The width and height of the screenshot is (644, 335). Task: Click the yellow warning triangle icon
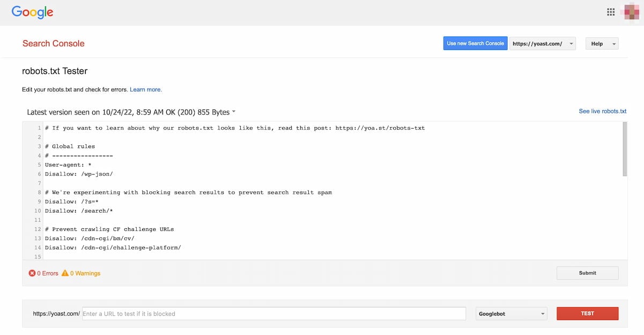click(65, 273)
